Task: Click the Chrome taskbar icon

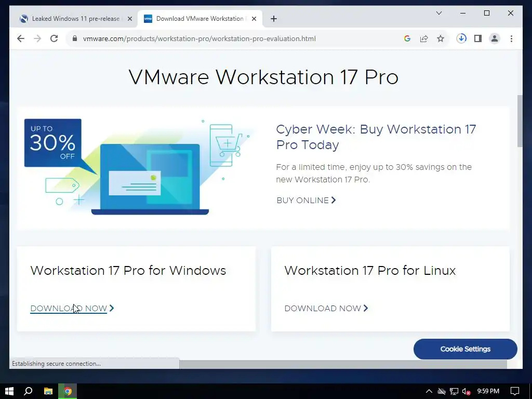Action: (x=68, y=391)
